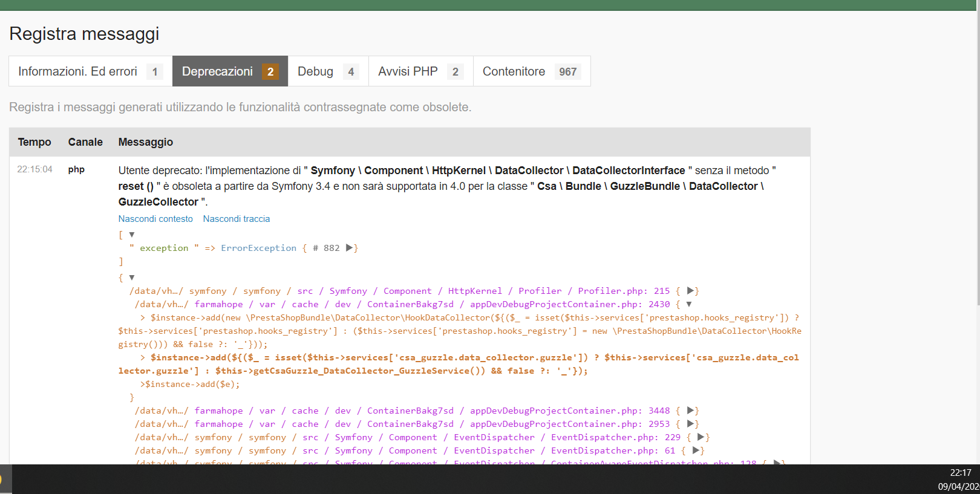Click the 22:15:04 timestamp cell
This screenshot has height=494, width=980.
tap(34, 169)
